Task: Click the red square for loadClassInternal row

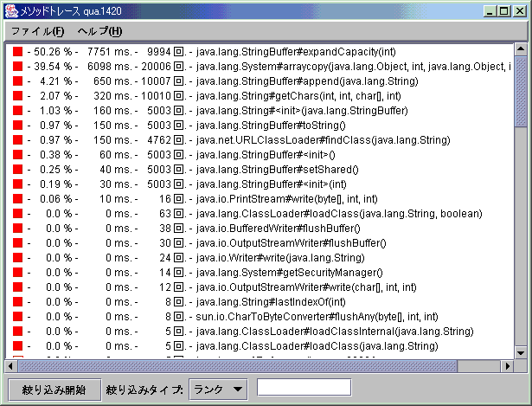Action: (17, 331)
